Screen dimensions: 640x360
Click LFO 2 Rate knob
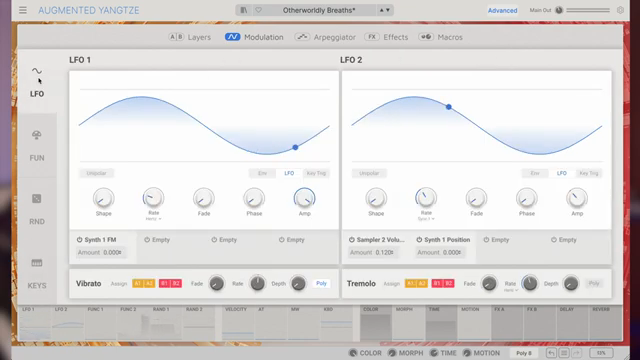pyautogui.click(x=426, y=198)
